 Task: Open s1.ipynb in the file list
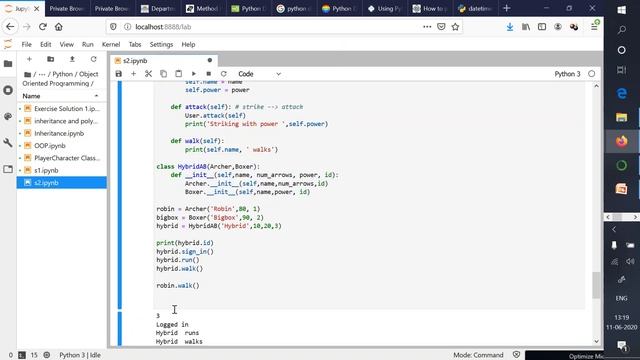pos(62,170)
